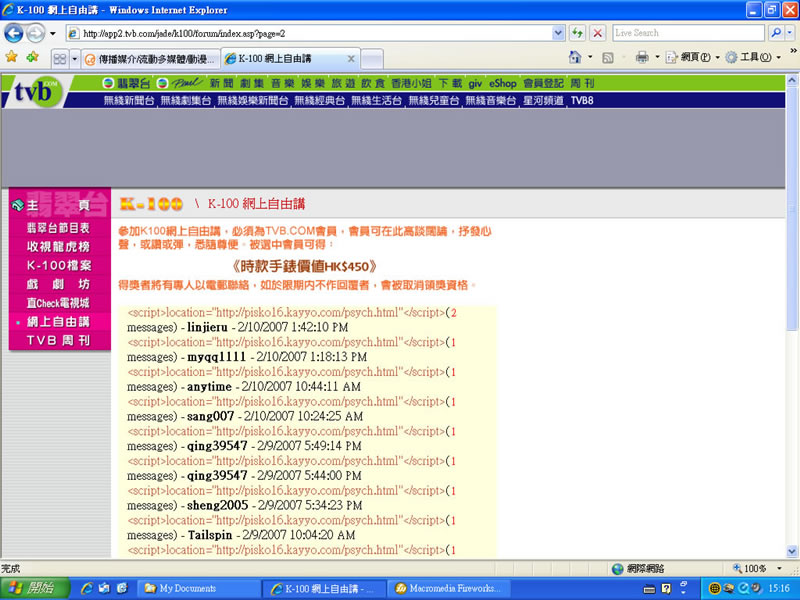Click the page scrollbar up arrow
This screenshot has height=600, width=800.
tap(791, 80)
